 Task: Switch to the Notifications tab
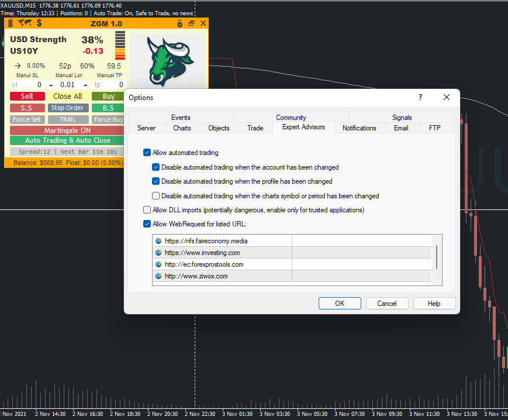(x=359, y=128)
